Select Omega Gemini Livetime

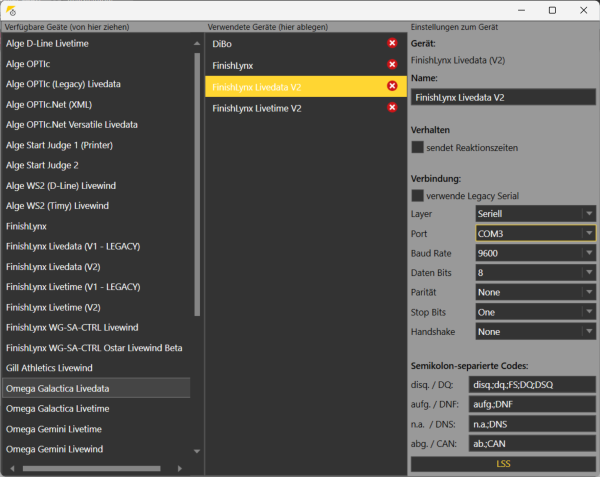click(x=96, y=429)
